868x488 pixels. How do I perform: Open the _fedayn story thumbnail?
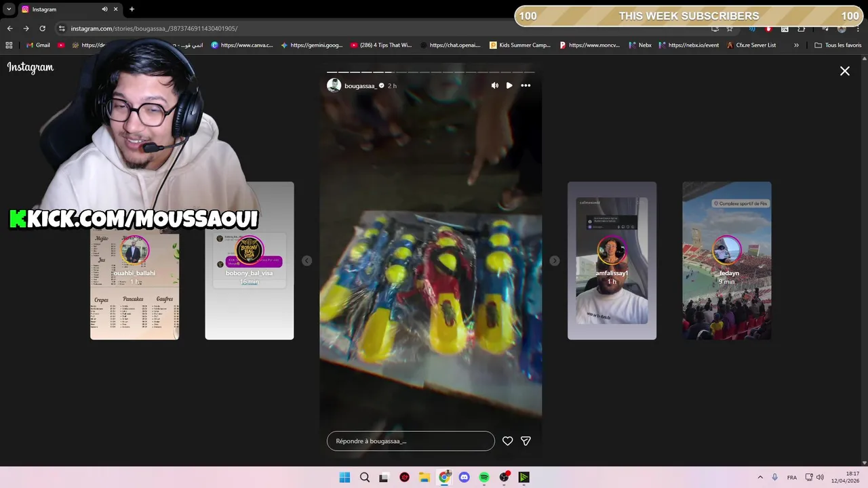(x=727, y=260)
